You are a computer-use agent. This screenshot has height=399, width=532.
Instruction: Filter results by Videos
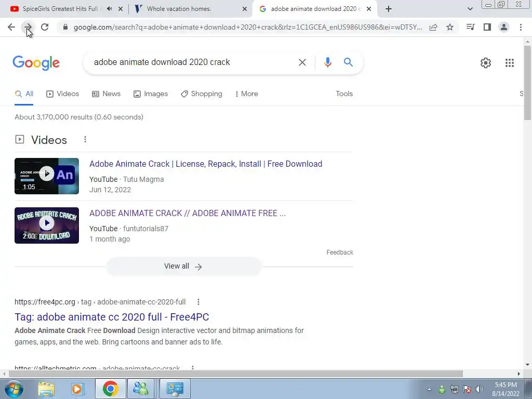tap(63, 94)
